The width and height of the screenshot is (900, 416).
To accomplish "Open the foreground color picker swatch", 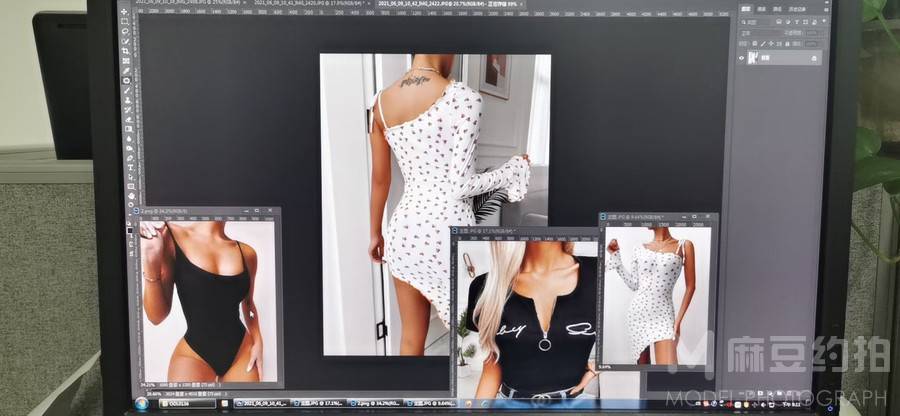I will tap(130, 230).
